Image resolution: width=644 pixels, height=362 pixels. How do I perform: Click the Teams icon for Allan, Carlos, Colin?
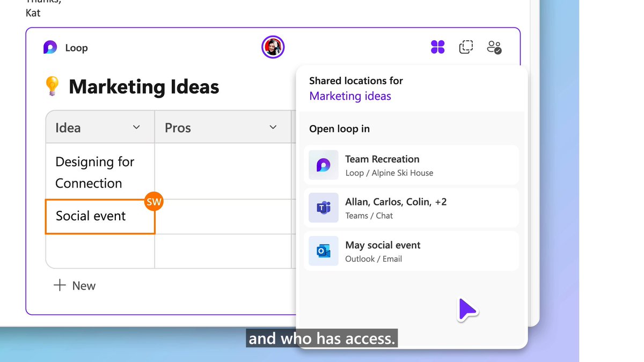pos(324,208)
